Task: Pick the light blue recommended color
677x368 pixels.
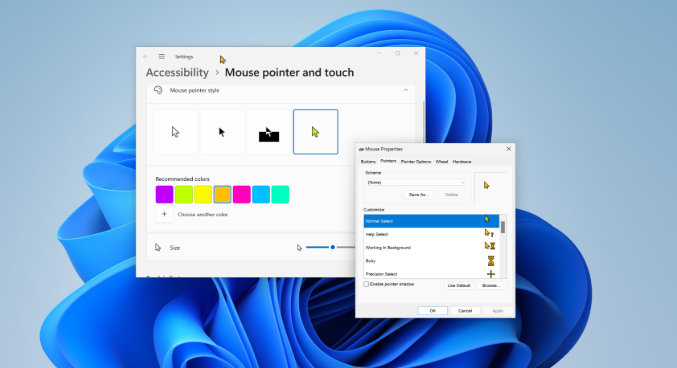Action: (x=261, y=194)
